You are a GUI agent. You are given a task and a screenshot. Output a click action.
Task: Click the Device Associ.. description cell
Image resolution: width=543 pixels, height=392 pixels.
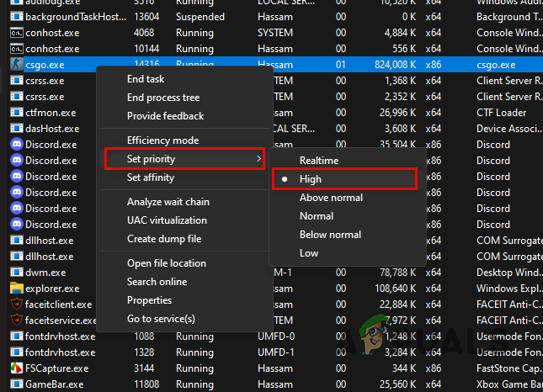[508, 129]
